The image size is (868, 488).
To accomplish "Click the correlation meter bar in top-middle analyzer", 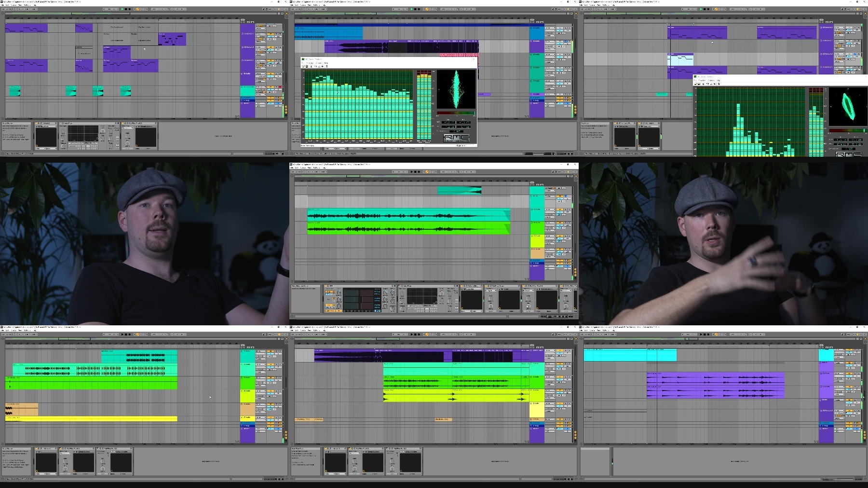I will [x=456, y=113].
